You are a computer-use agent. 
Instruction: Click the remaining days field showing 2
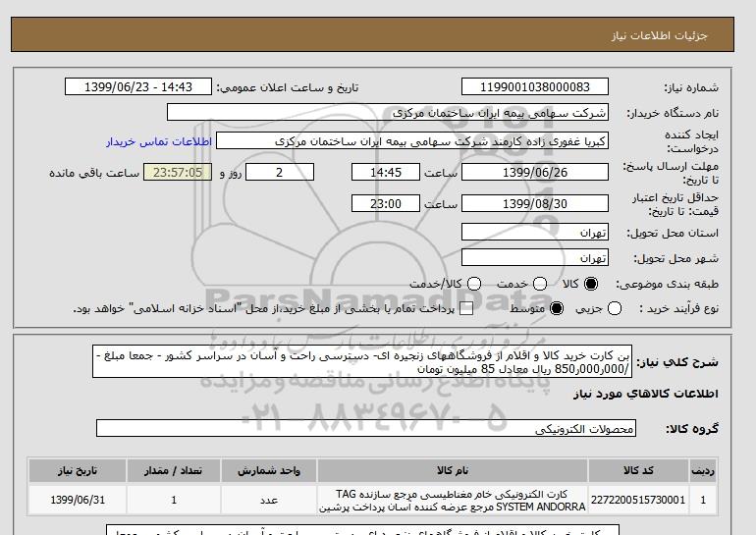coord(280,172)
